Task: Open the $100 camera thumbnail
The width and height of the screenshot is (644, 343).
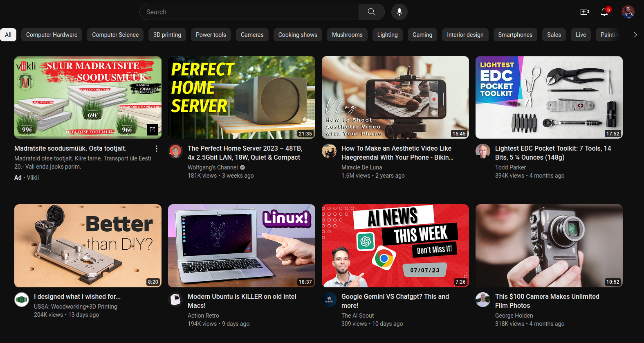Action: point(549,246)
